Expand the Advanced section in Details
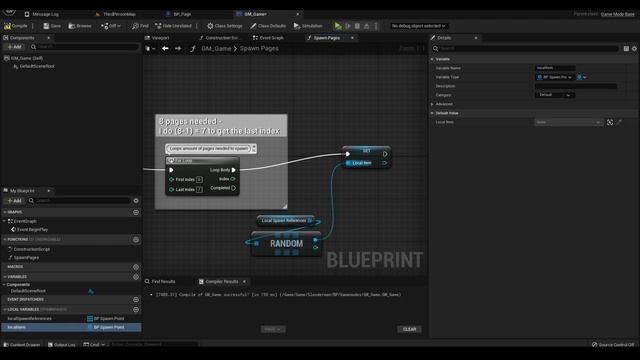The image size is (640, 360). tap(432, 104)
